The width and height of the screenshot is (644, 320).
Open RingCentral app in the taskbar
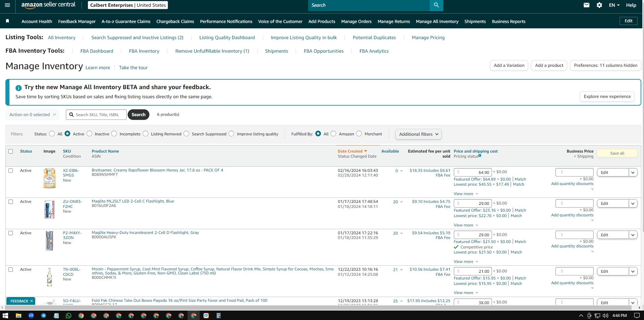206,316
